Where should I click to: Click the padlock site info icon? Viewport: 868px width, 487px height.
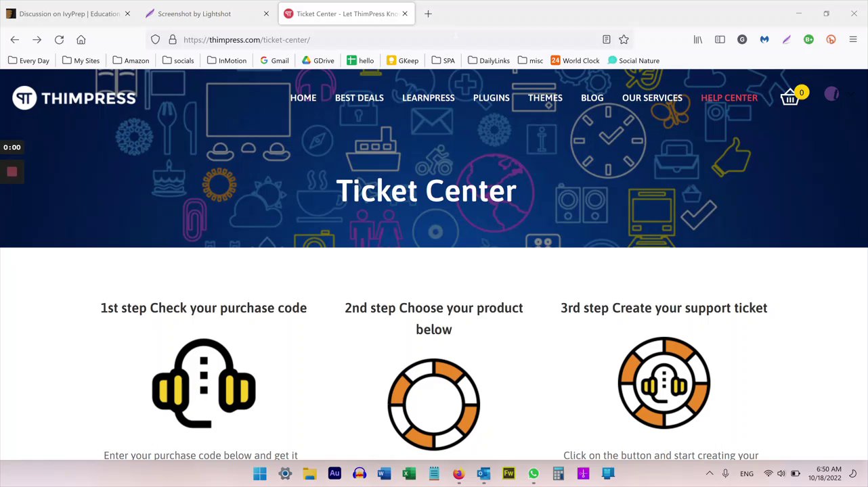coord(173,40)
